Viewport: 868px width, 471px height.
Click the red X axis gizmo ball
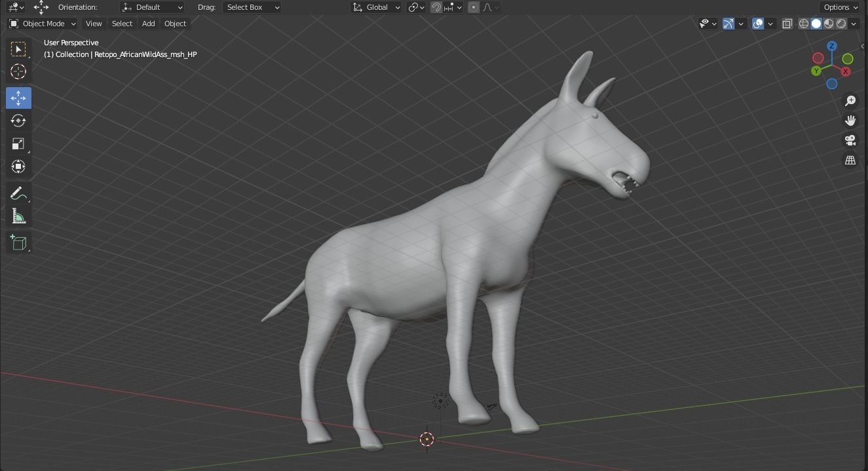click(846, 71)
